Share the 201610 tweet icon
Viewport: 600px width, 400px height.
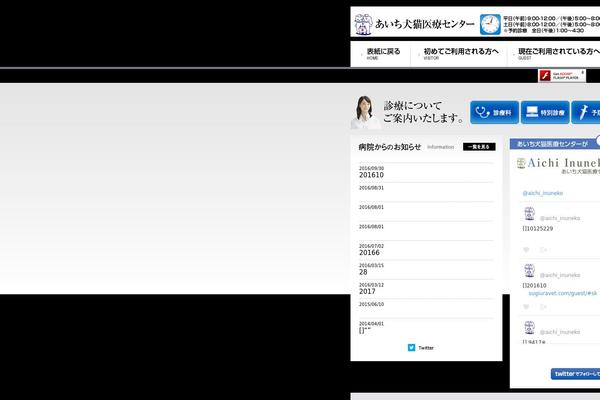[543, 307]
